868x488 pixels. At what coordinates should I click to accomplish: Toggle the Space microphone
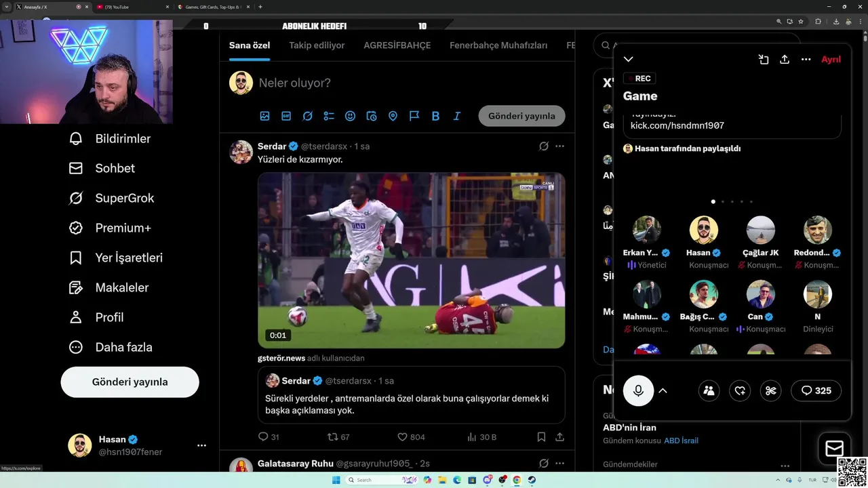tap(638, 390)
